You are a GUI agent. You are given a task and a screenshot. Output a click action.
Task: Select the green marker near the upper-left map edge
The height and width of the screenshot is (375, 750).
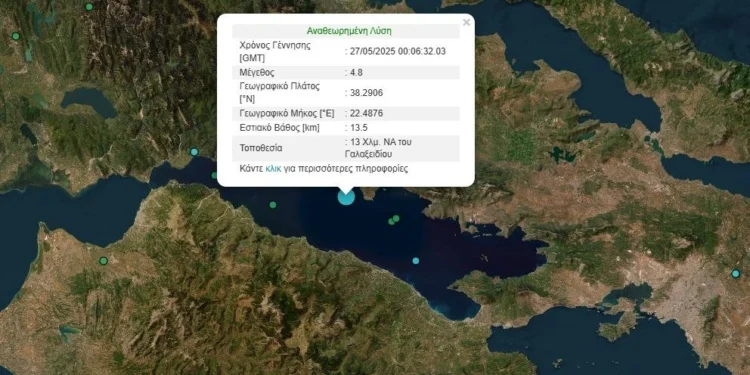[x=16, y=36]
